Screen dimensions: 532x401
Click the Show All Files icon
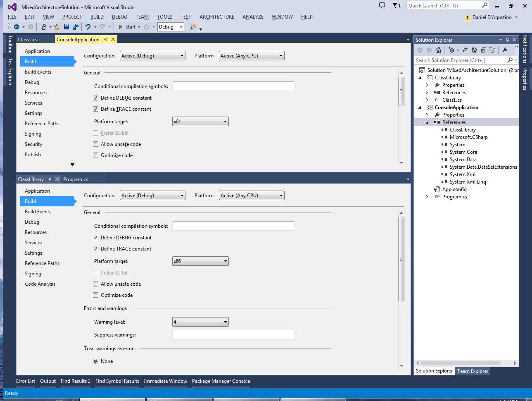(492, 50)
